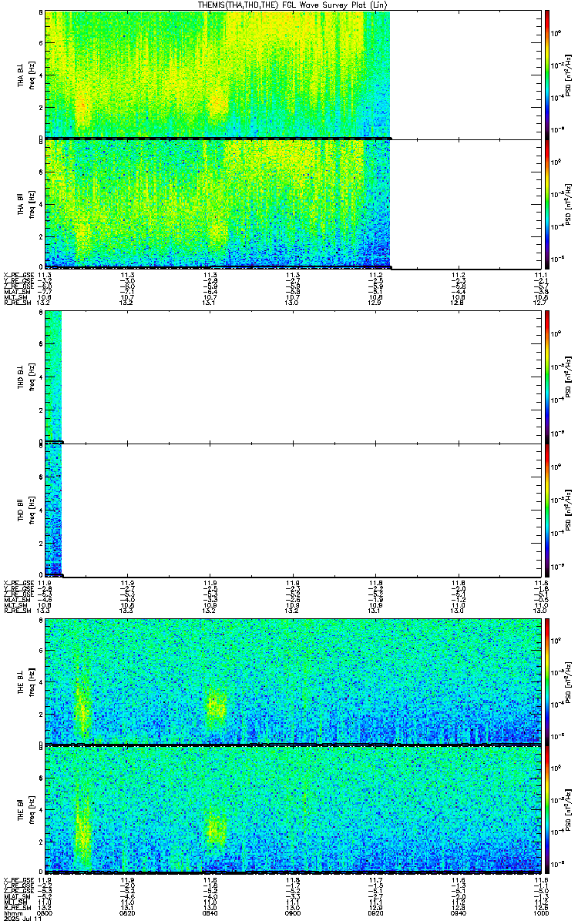The height and width of the screenshot is (924, 578).
Task: Click the PSD [nT²/Hz] label beside the bottom color bar
Action: [568, 809]
